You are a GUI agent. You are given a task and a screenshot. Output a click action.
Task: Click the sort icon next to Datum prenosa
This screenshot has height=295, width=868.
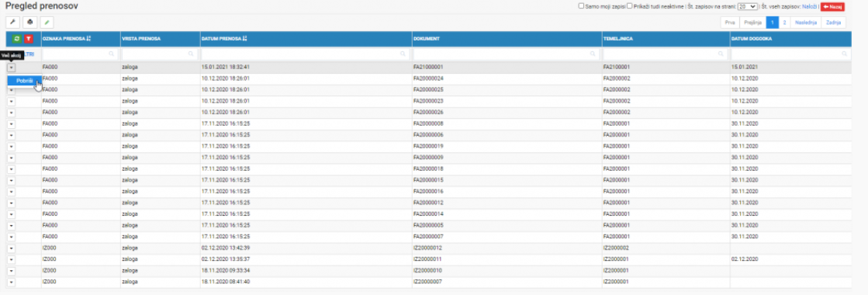tap(244, 39)
